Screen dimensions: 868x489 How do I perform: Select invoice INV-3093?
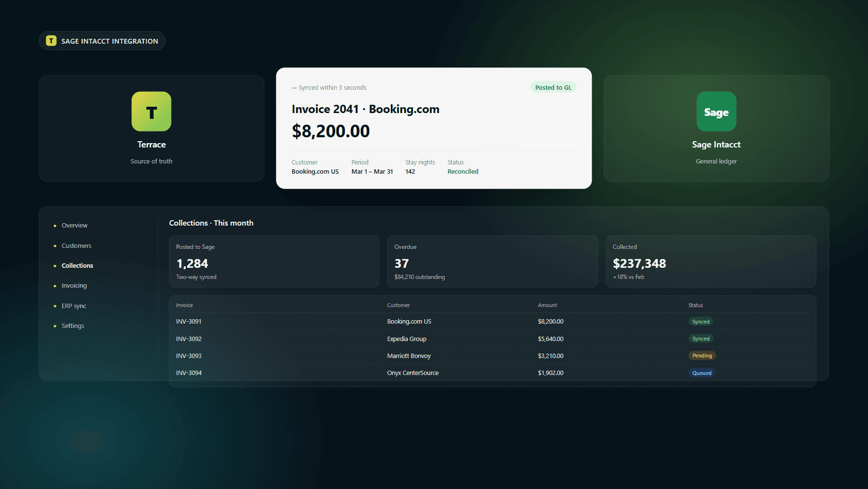click(189, 356)
